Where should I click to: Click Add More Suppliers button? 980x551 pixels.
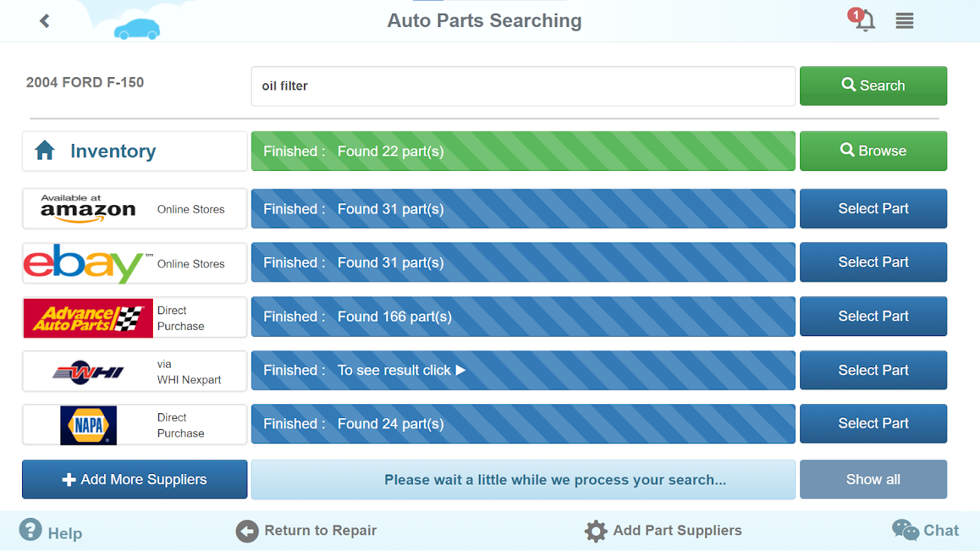134,479
